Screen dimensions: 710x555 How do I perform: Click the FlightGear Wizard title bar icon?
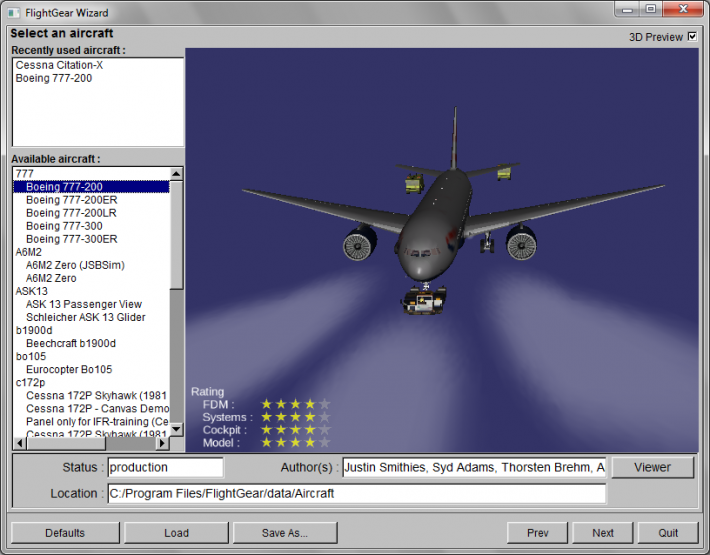[x=14, y=13]
